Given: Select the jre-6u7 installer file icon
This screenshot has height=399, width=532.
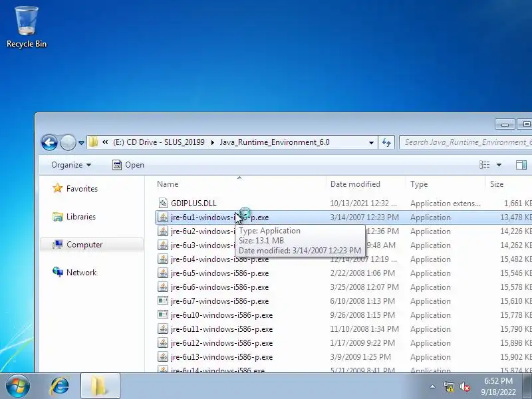Looking at the screenshot, I should [163, 301].
